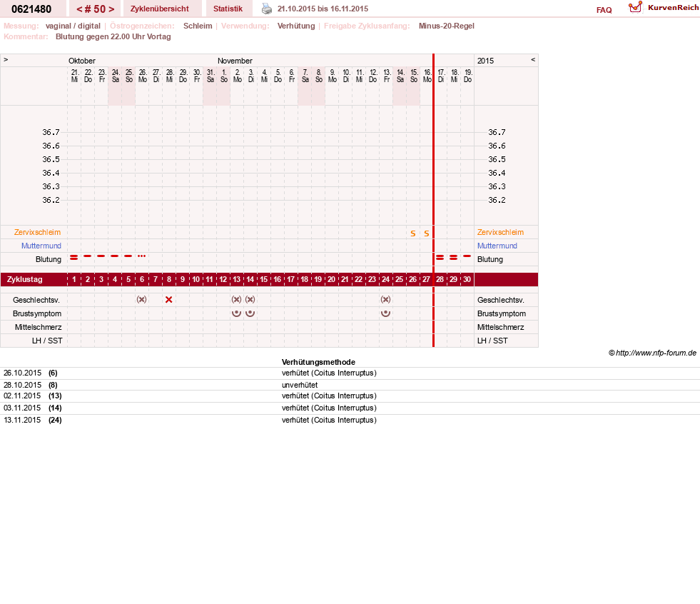Image resolution: width=700 pixels, height=604 pixels.
Task: Click the 02.11.2015 (13) contraception row
Action: 350,396
